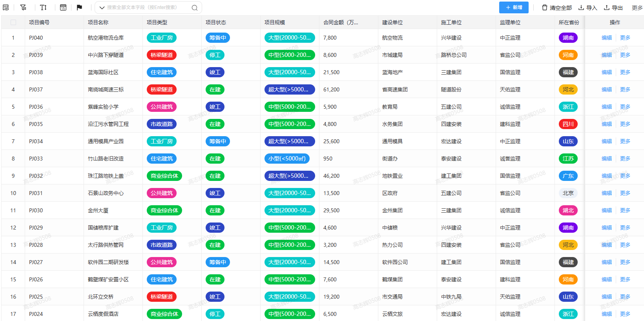Click the 江苏 province tag

(x=568, y=159)
